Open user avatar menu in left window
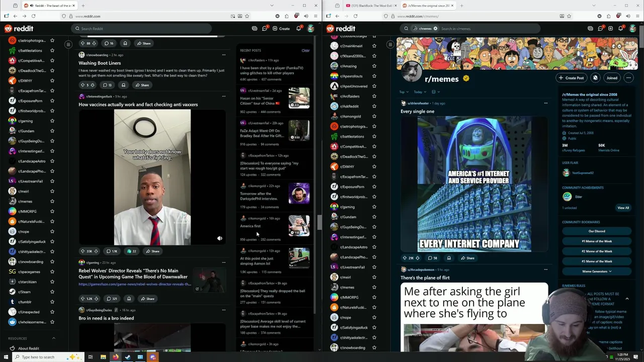 click(310, 29)
